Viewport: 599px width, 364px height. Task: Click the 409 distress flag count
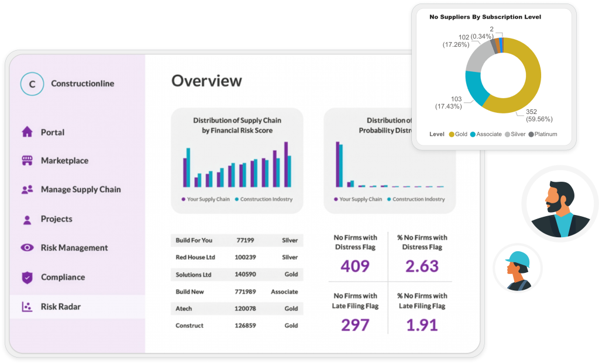[355, 266]
